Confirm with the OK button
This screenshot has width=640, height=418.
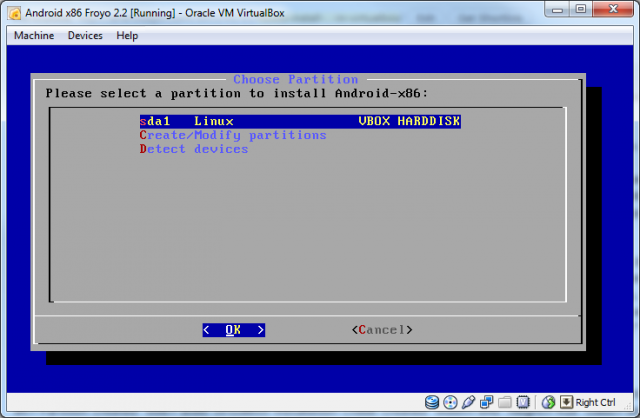233,330
